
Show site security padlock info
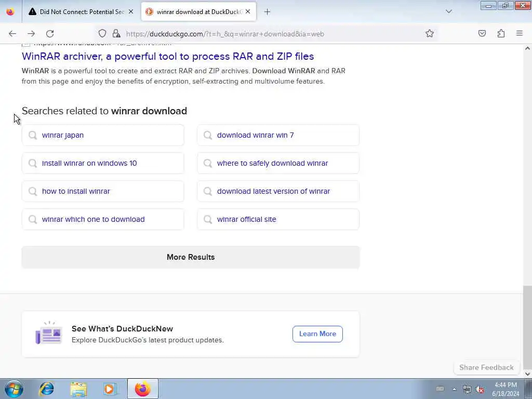[116, 33]
